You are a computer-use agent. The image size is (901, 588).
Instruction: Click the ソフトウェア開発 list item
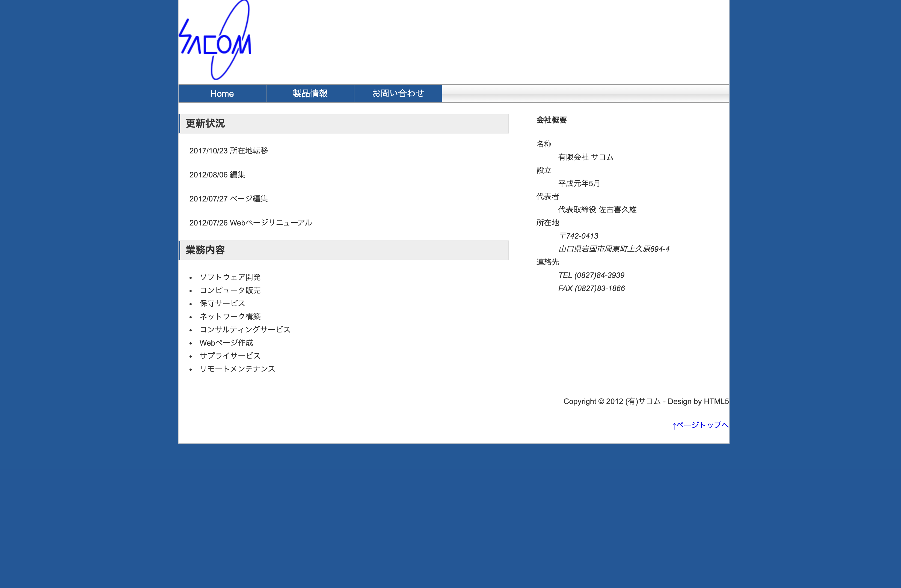230,277
